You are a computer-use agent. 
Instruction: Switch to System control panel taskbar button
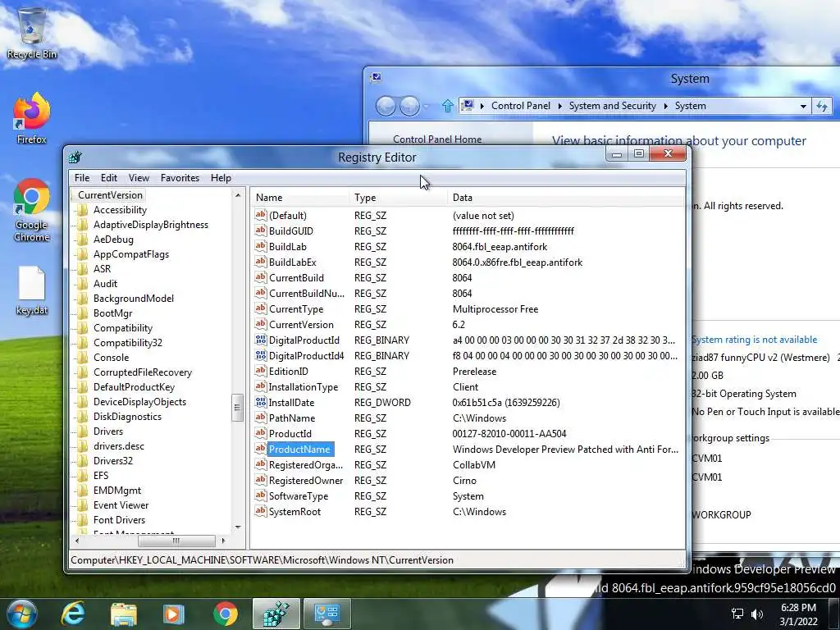pyautogui.click(x=327, y=614)
